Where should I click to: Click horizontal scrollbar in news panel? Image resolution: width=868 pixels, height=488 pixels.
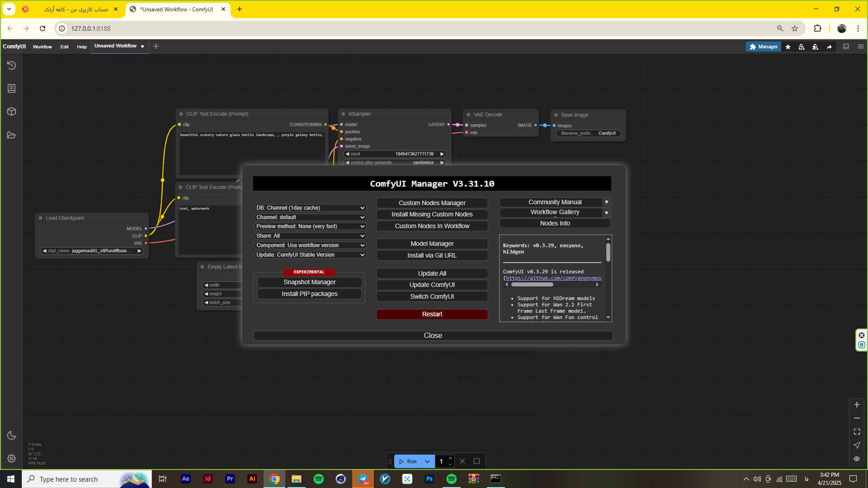pos(532,285)
